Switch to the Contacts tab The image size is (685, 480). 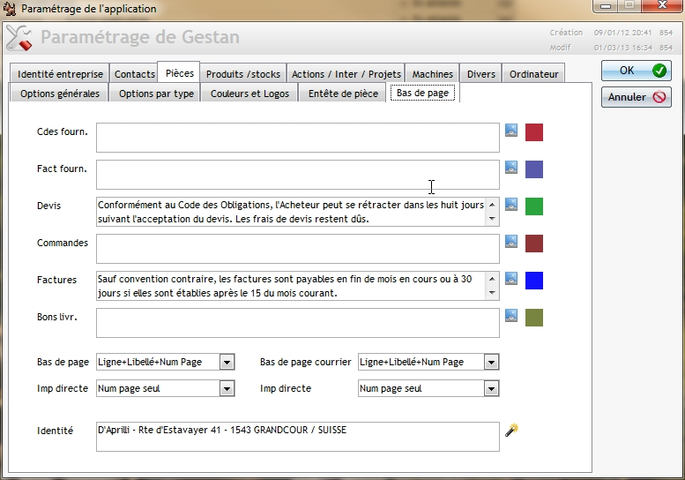(134, 74)
